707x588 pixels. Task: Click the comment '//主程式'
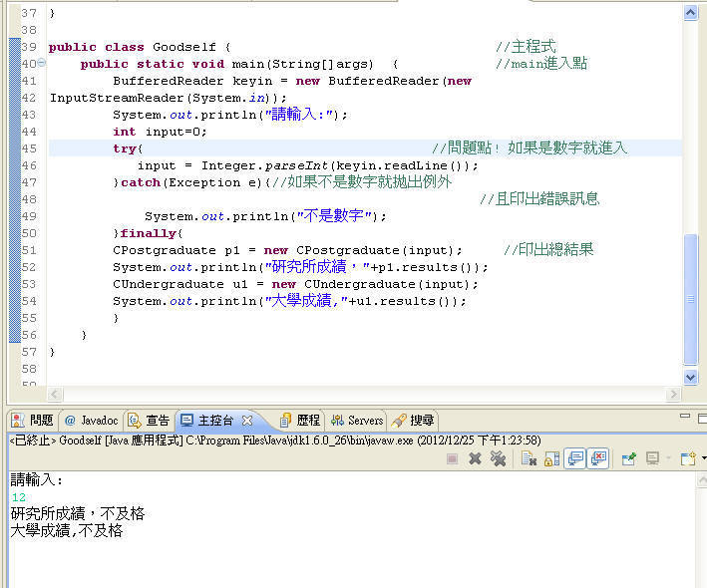coord(526,47)
